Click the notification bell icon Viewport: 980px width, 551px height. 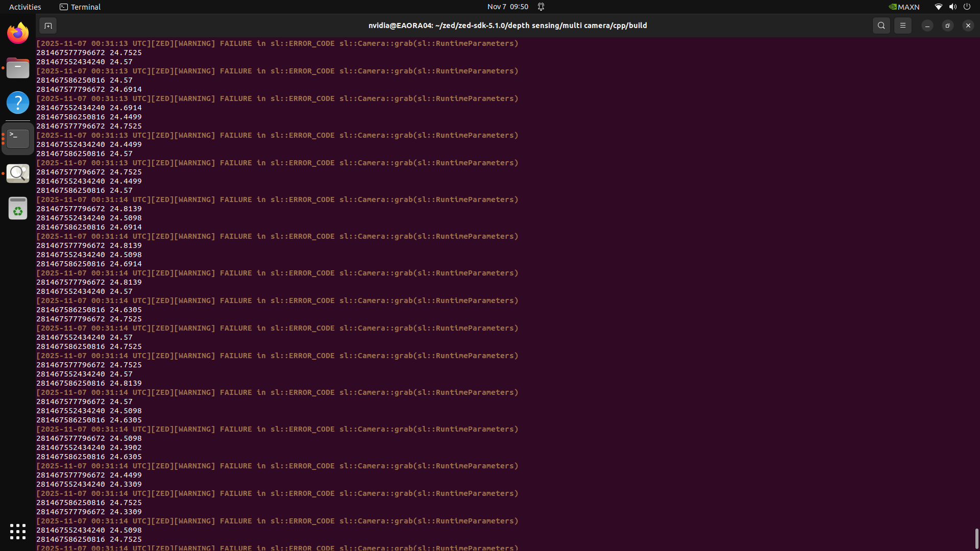pos(541,7)
